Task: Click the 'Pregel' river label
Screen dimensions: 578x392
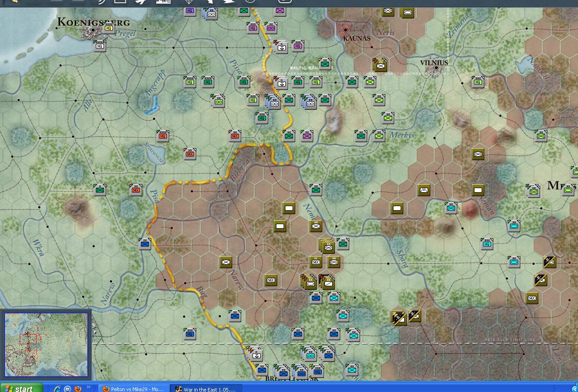Action: point(126,33)
